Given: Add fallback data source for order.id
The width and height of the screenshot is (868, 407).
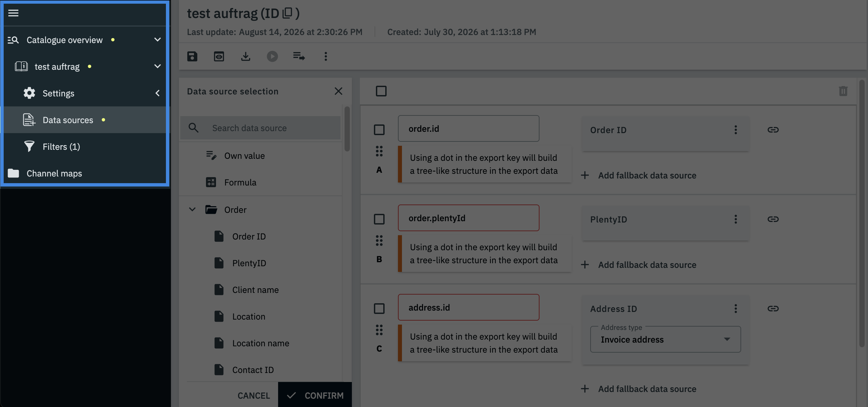Looking at the screenshot, I should click(639, 175).
